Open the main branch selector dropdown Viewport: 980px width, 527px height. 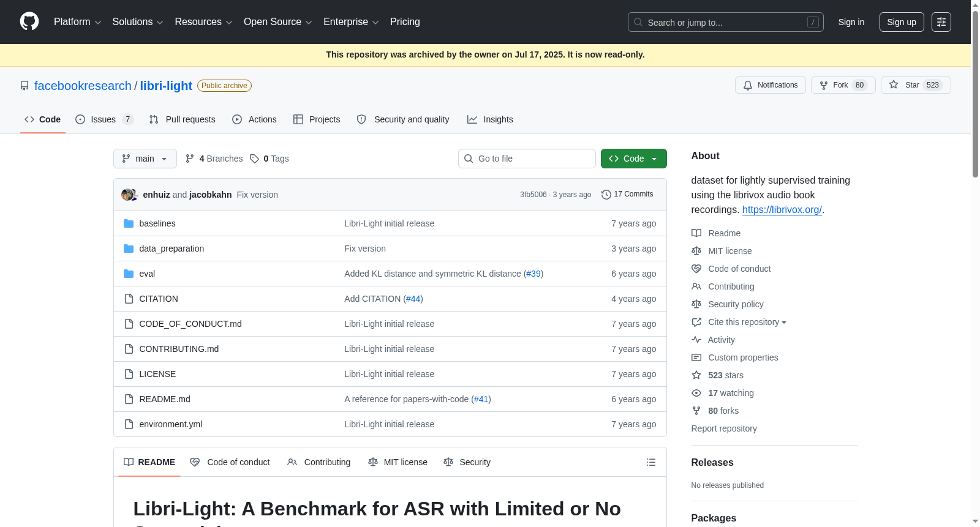click(x=145, y=159)
